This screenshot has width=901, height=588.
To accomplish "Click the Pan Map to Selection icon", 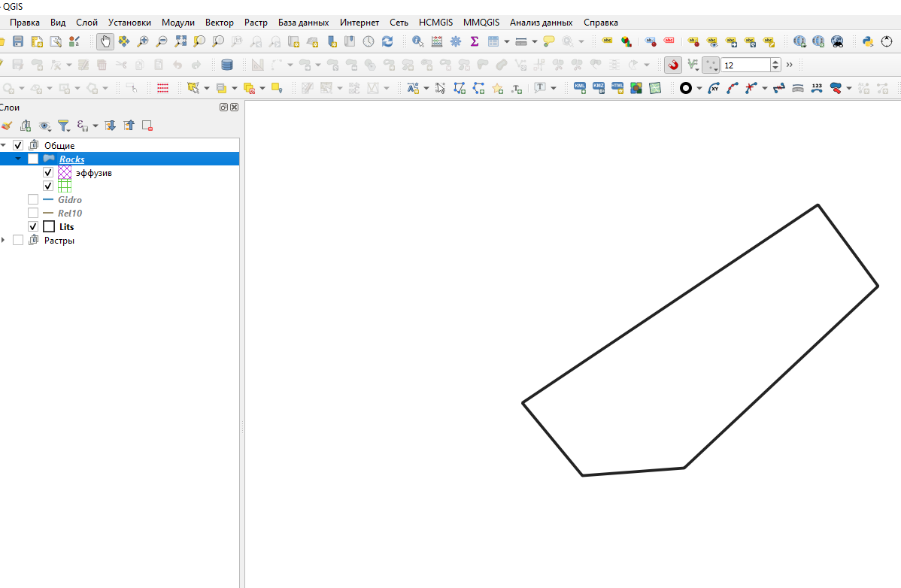I will coord(123,41).
